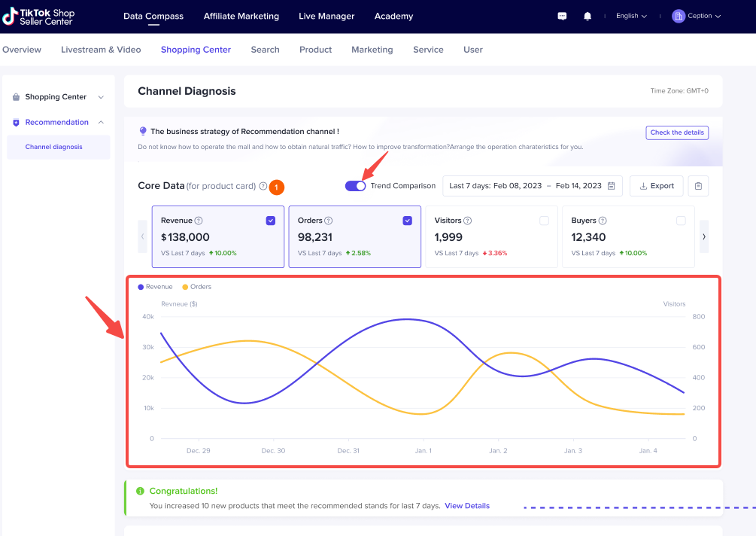The width and height of the screenshot is (756, 536).
Task: Open the Affiliate Marketing menu
Action: (241, 16)
